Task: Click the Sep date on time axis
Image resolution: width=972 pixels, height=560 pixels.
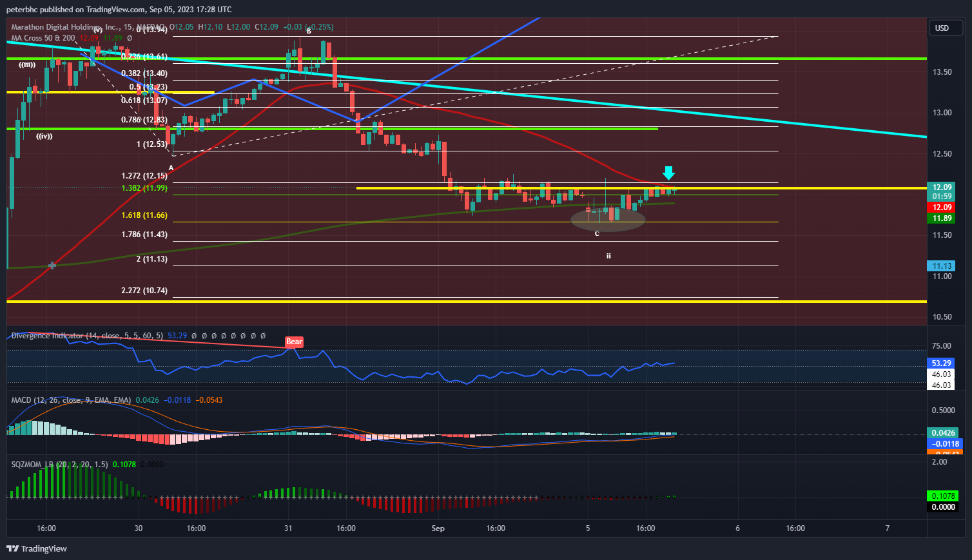Action: click(438, 528)
